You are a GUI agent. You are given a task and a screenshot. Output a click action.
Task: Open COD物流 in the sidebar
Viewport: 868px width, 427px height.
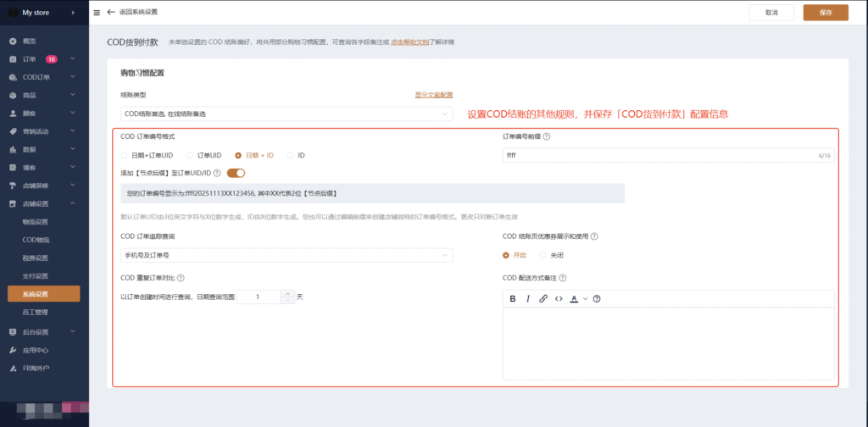36,240
